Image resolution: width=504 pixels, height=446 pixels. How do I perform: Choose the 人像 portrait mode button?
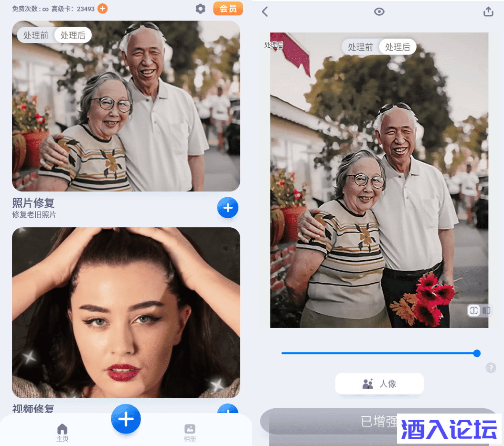coord(379,383)
